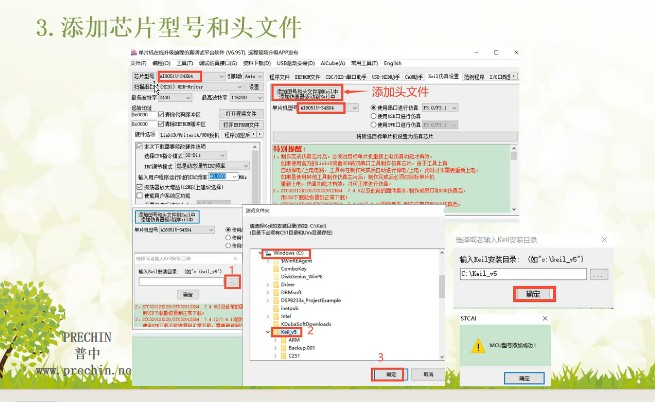Switch to the EEPROM文件 tab
Viewport: 655px width, 402px height.
(x=307, y=77)
